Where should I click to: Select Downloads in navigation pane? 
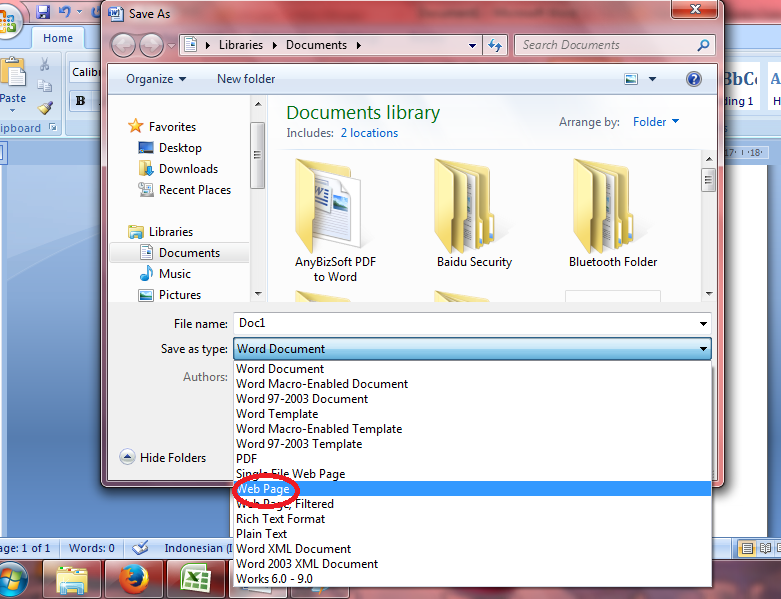(x=178, y=169)
